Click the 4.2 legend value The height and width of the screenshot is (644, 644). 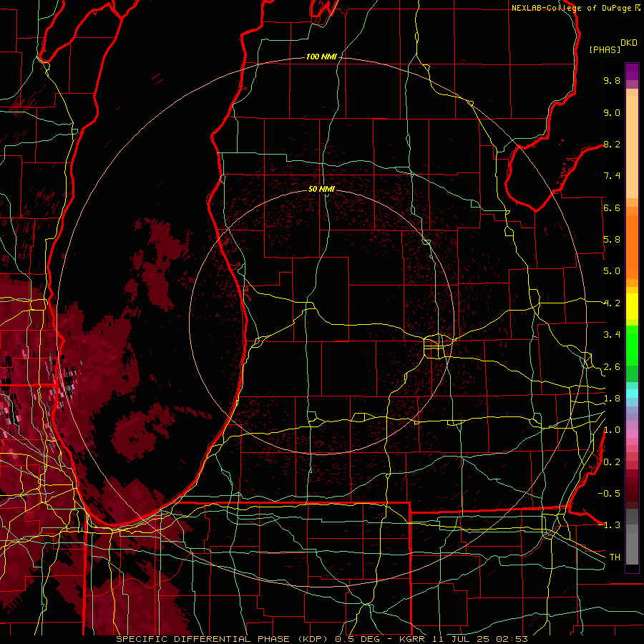(612, 303)
